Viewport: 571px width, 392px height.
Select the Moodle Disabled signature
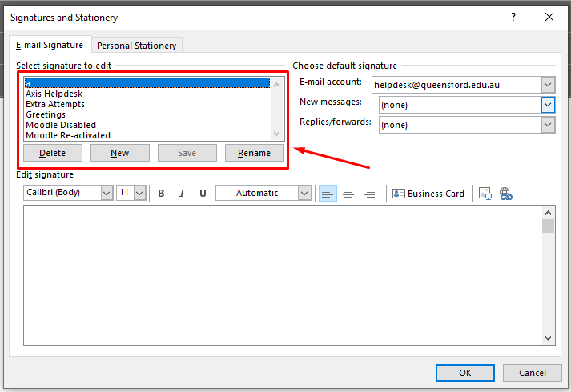pyautogui.click(x=147, y=125)
